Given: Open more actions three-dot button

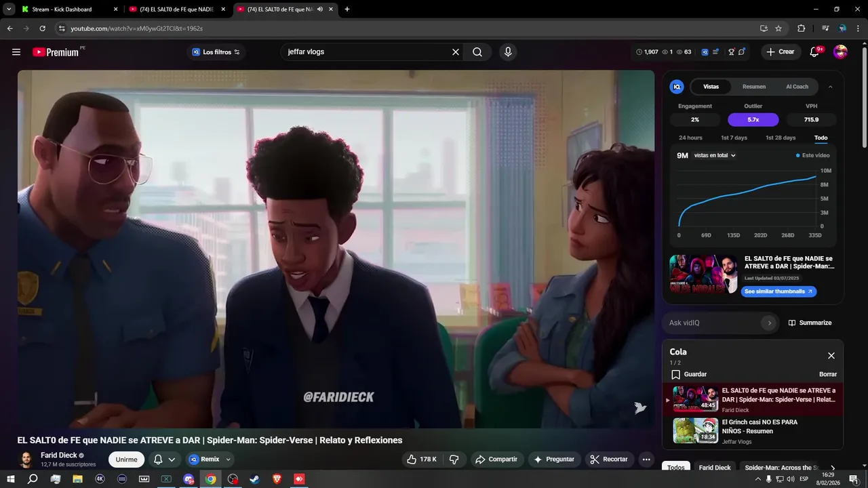Looking at the screenshot, I should [x=646, y=460].
